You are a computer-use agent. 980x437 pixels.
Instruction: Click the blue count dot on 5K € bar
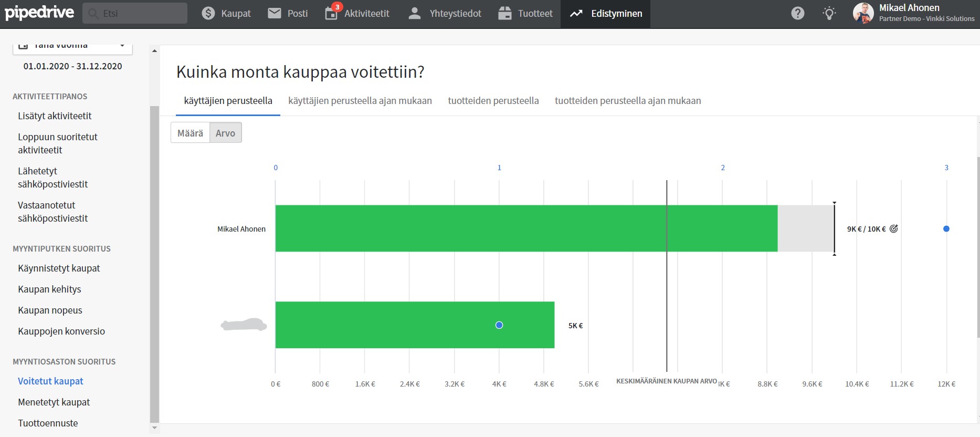(499, 325)
